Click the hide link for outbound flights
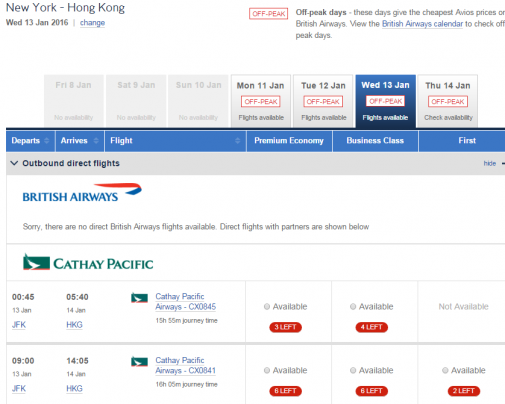The image size is (505, 404). coord(490,163)
